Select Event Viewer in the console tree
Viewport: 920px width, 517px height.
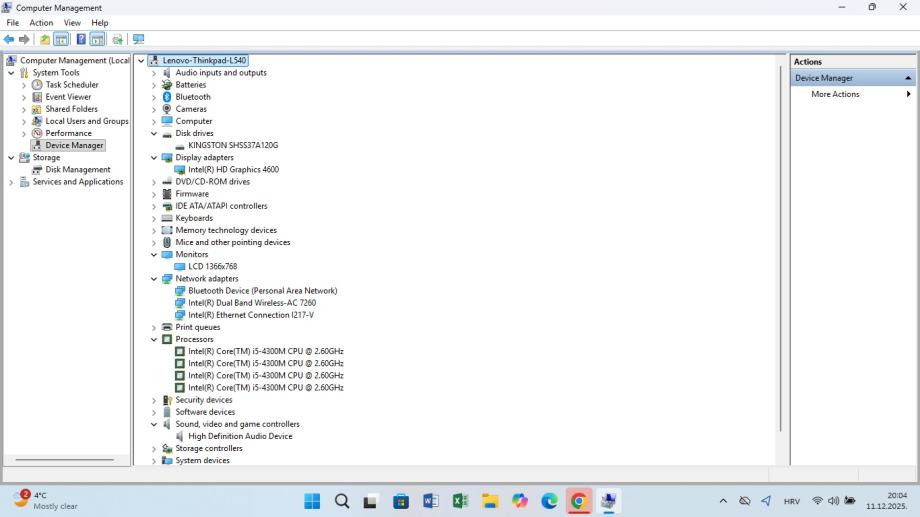(68, 97)
